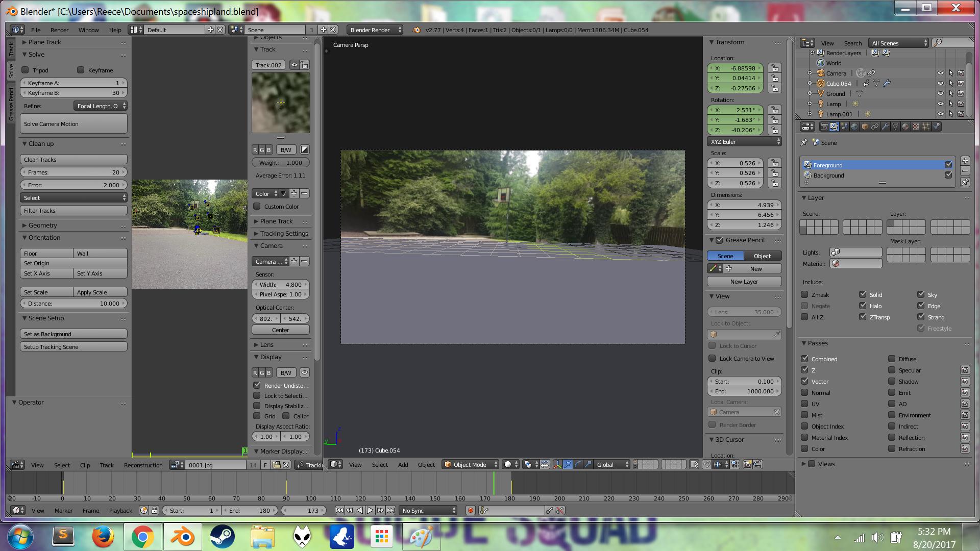Enable the Shadow render pass checkbox
980x551 pixels.
[892, 381]
